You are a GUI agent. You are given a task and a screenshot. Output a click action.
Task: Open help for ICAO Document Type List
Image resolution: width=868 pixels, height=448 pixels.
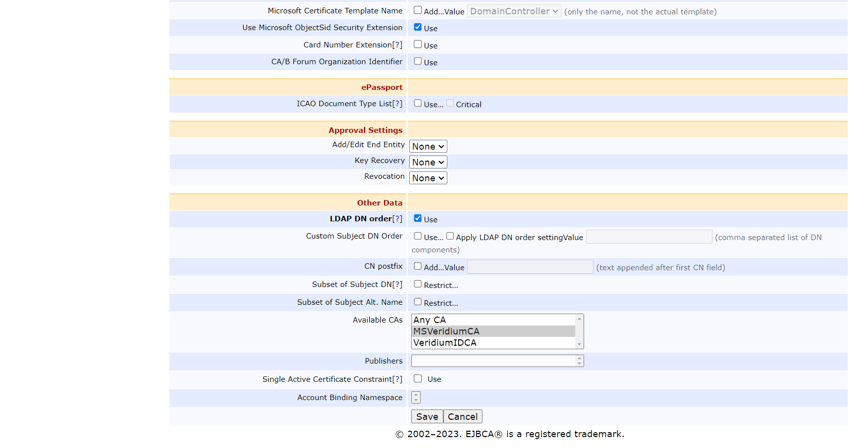tap(397, 104)
